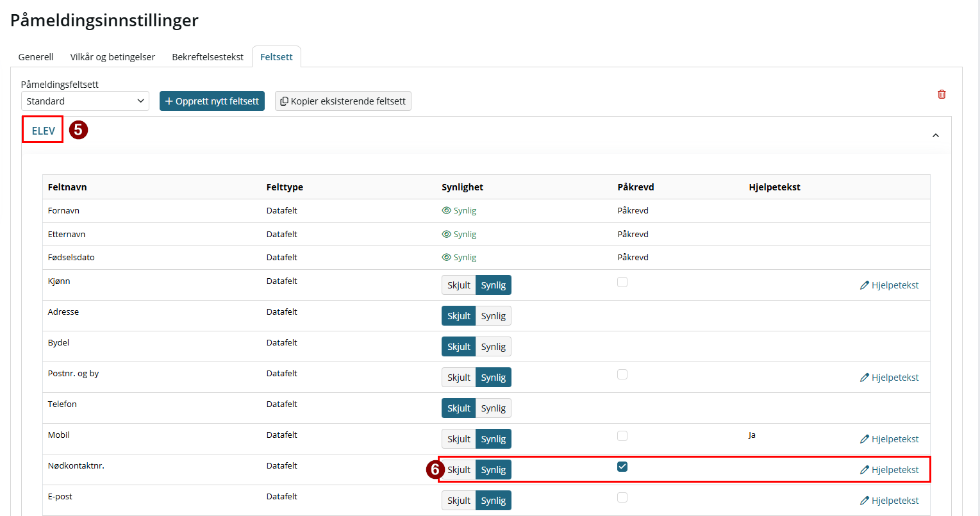Viewport: 980px width, 516px height.
Task: Open the Bekreftelsestekst tab
Action: click(208, 57)
